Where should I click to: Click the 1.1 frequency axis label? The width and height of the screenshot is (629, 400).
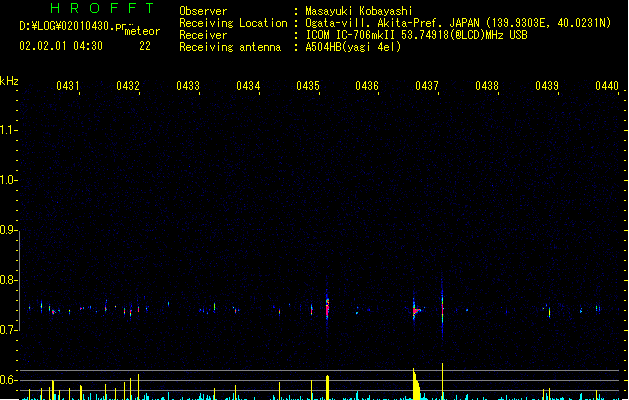(8, 130)
